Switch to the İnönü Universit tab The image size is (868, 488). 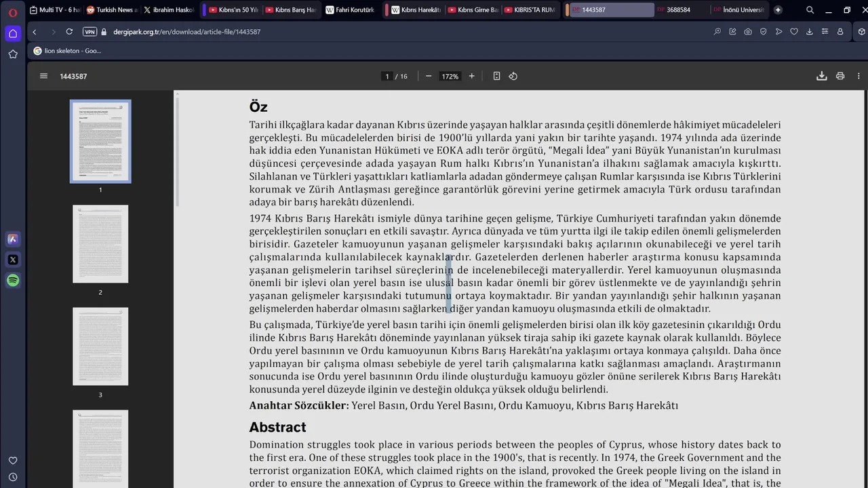[738, 10]
